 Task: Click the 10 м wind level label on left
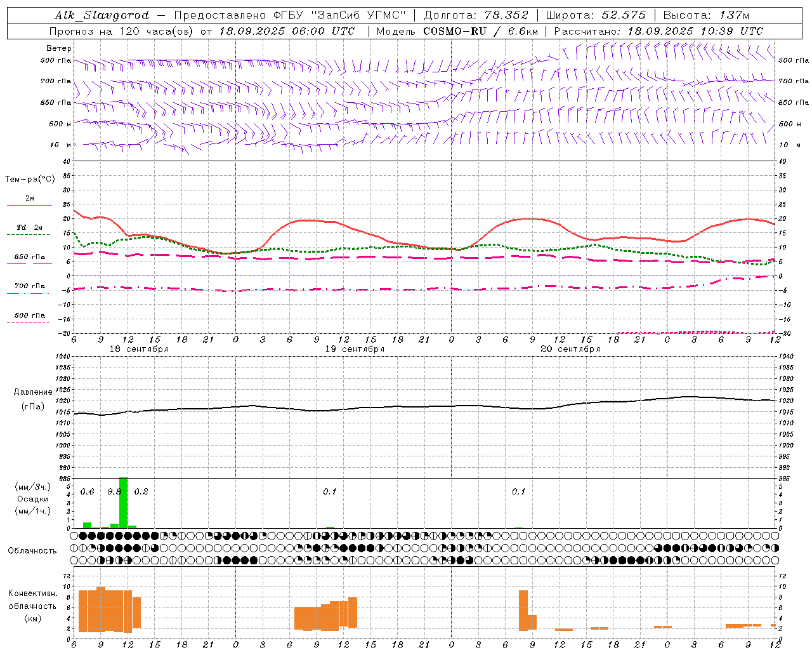click(x=61, y=145)
